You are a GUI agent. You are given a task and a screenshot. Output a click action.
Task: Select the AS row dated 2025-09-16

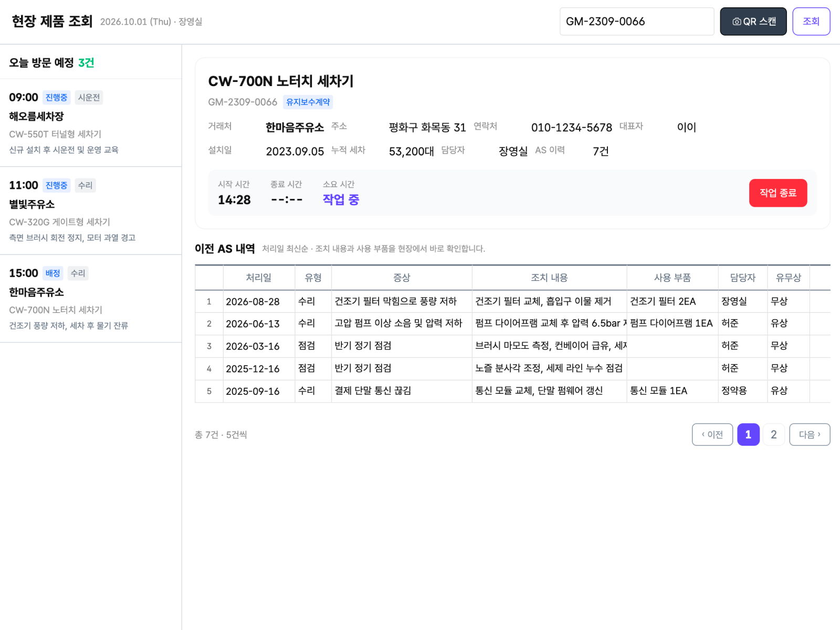(512, 391)
